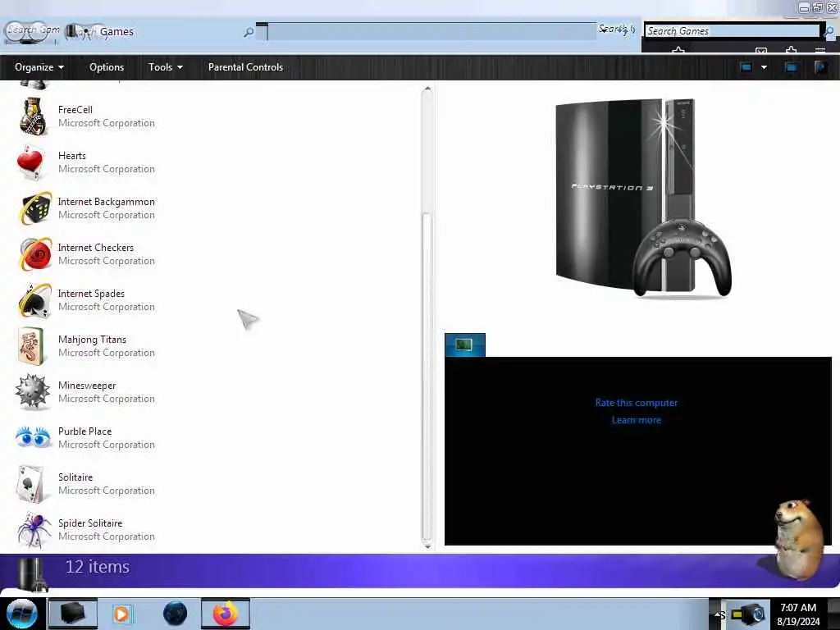This screenshot has width=840, height=630.
Task: Expand the view options dropdown arrow
Action: point(764,67)
